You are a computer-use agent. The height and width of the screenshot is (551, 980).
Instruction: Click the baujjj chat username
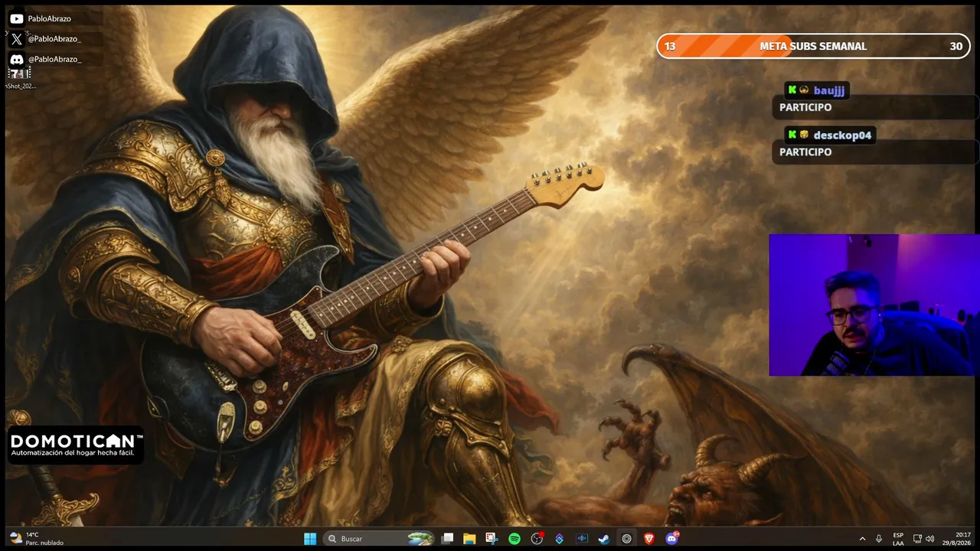pyautogui.click(x=828, y=90)
